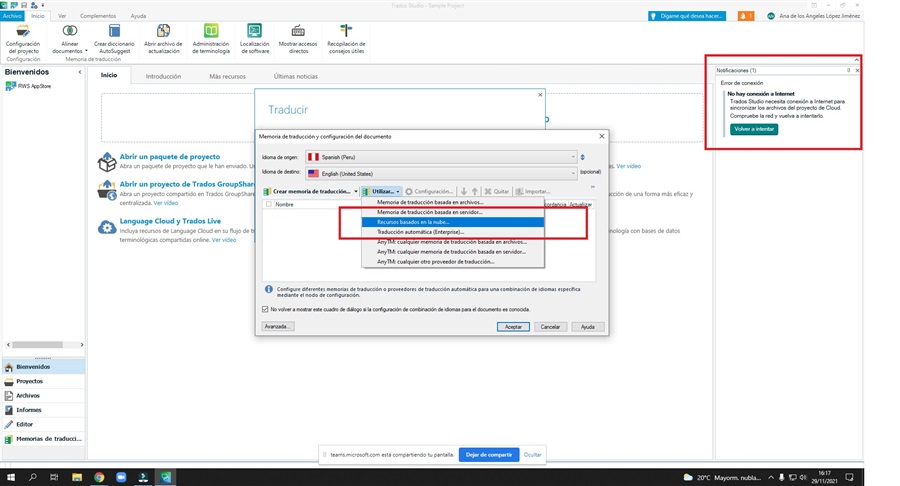Viewport: 900px width, 486px height.
Task: Click Volver a intentar in notification
Action: pyautogui.click(x=754, y=129)
